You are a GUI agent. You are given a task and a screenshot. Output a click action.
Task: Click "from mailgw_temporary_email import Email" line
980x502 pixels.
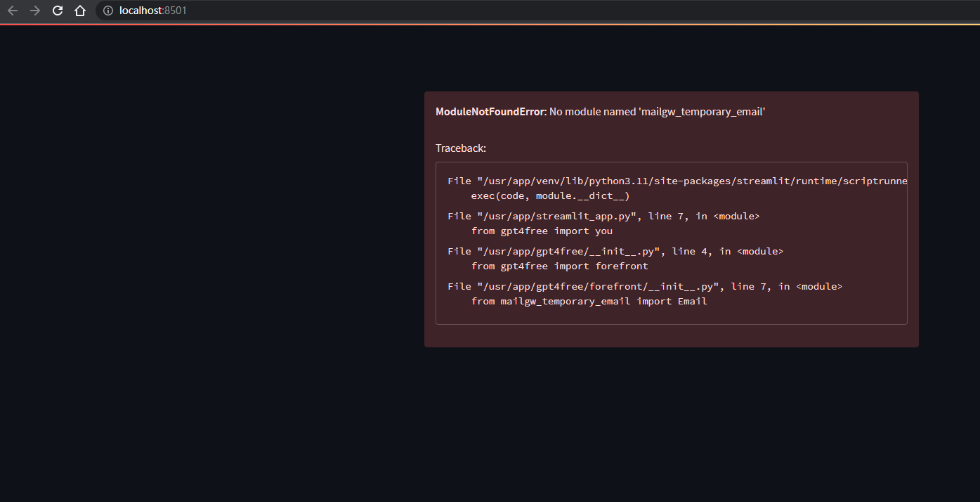coord(589,301)
